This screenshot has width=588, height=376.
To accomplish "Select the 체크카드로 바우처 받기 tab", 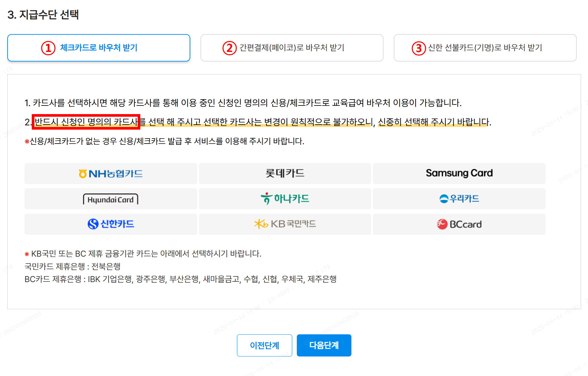I will pos(99,48).
